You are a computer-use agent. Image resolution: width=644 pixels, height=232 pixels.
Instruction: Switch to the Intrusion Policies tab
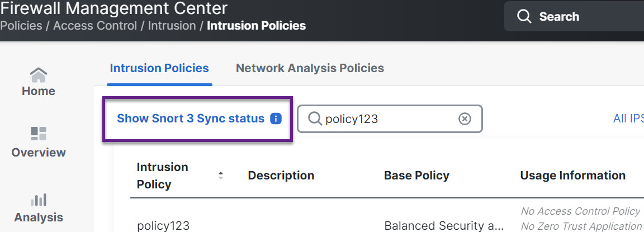pos(159,68)
